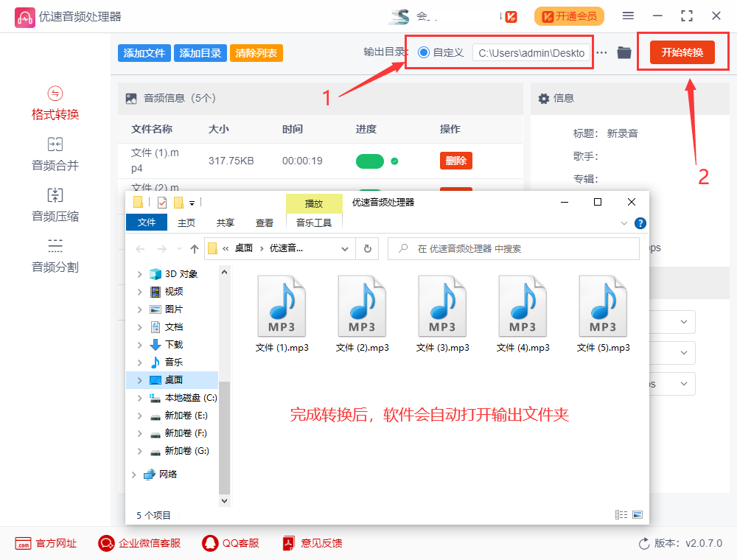Screen dimensions: 737x560
Task: Open QQ客服 support
Action: pos(230,544)
